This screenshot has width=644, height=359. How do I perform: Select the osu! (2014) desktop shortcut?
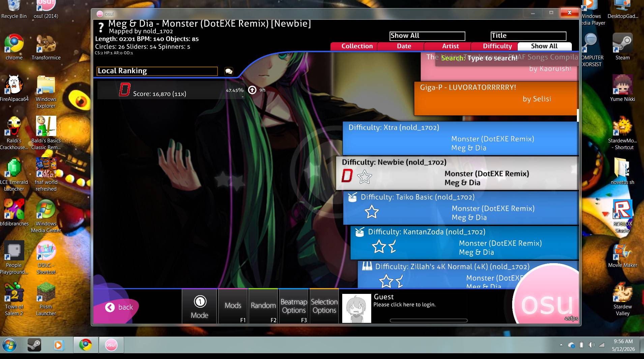tap(46, 10)
